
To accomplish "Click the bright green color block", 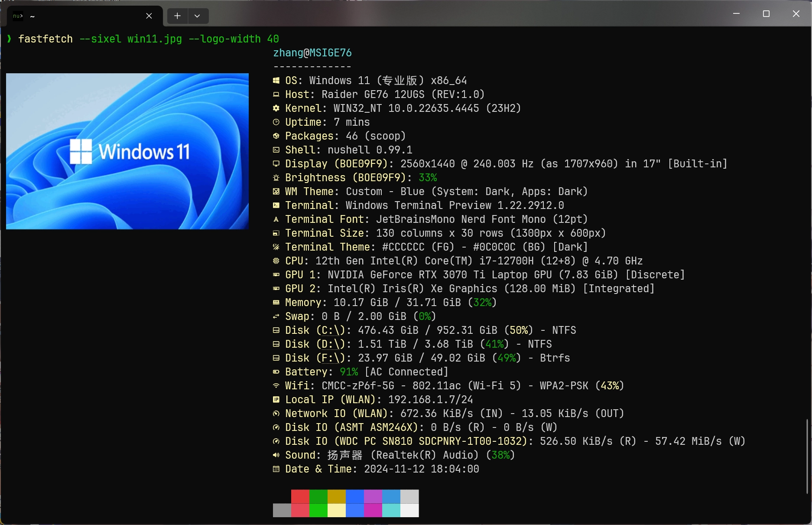I will point(318,510).
